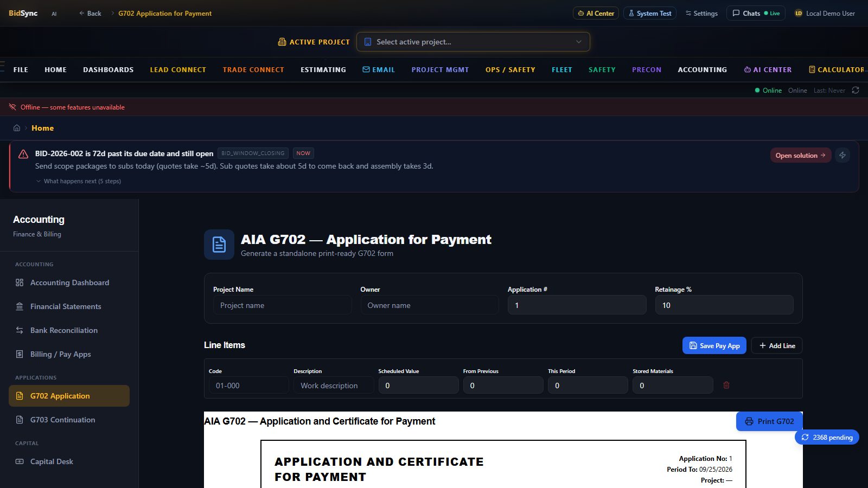Click the Local Demo User avatar
This screenshot has width=868, height=488.
[799, 13]
